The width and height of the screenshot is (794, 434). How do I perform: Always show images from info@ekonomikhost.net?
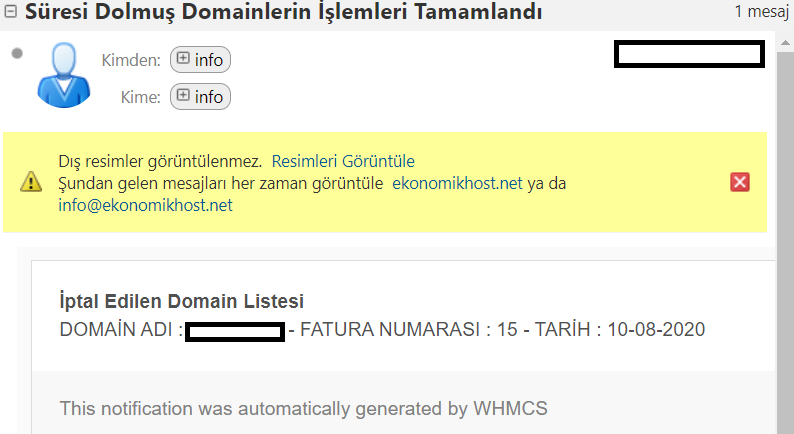point(145,205)
